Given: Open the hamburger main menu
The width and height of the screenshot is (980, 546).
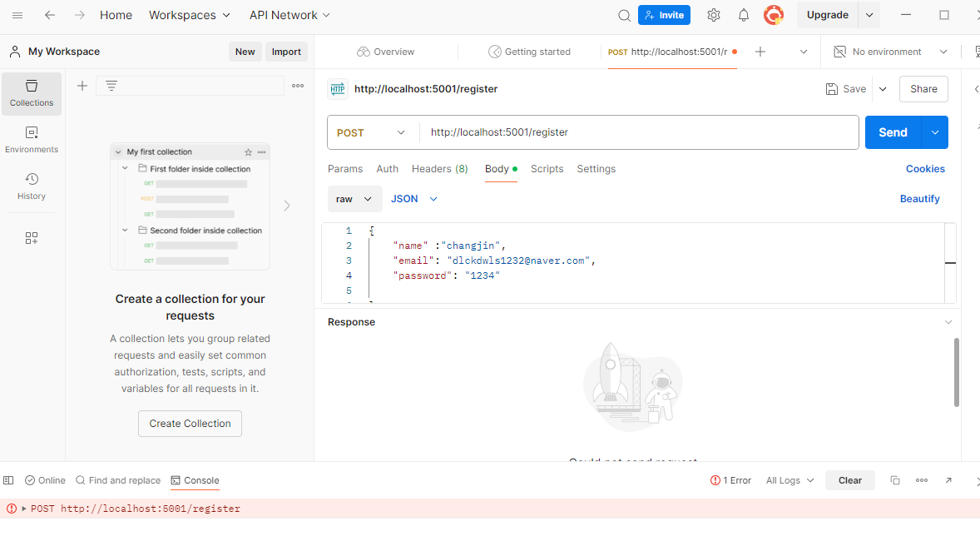Looking at the screenshot, I should [17, 15].
